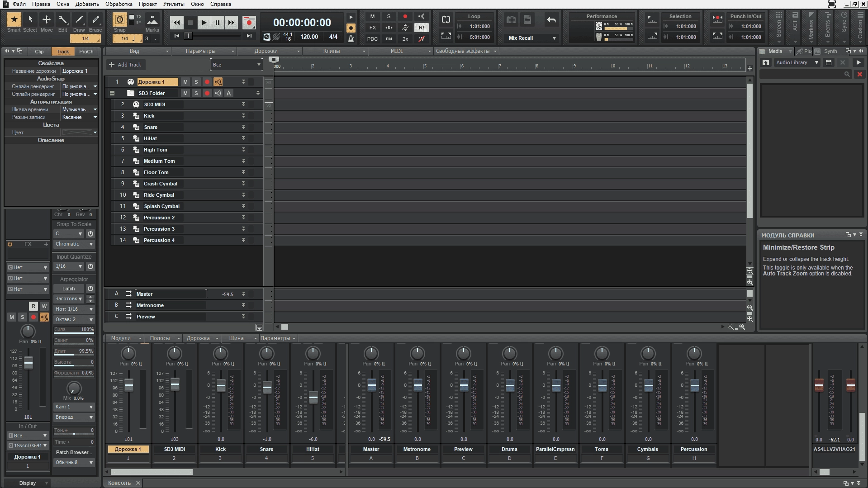
Task: Pick the Move tool
Action: pyautogui.click(x=46, y=22)
